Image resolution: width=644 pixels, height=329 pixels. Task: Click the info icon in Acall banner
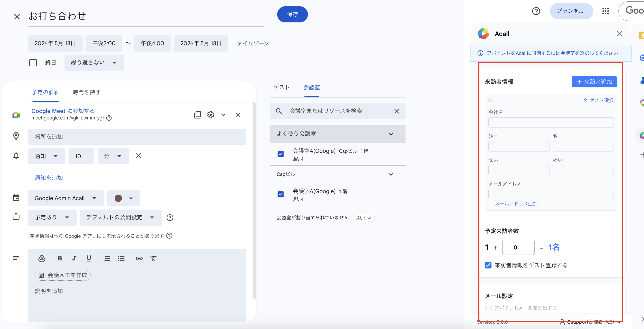point(480,53)
